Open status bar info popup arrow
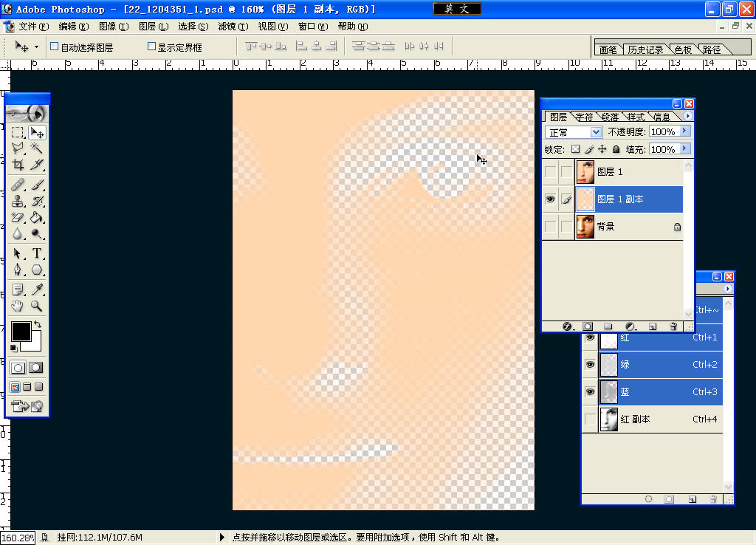This screenshot has height=545, width=756. (x=221, y=537)
